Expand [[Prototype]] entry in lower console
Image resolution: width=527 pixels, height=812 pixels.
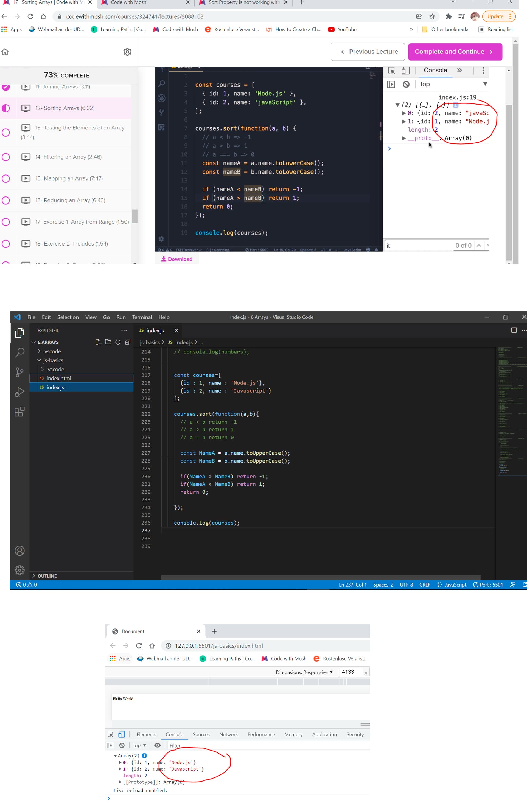120,782
